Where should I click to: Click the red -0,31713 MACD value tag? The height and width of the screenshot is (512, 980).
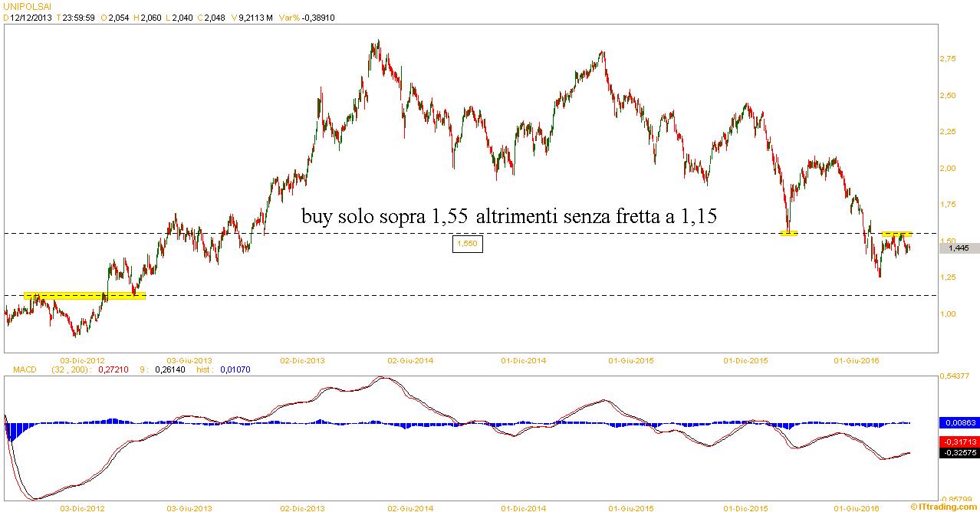pyautogui.click(x=958, y=441)
